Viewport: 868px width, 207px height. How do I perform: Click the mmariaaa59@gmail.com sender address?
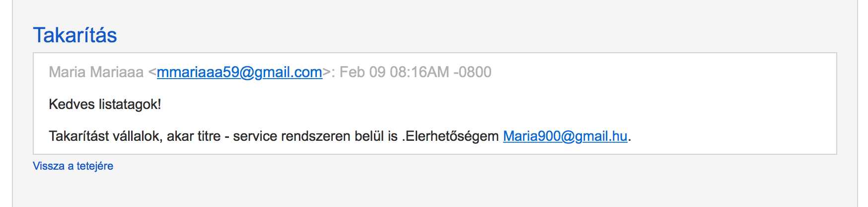point(239,72)
